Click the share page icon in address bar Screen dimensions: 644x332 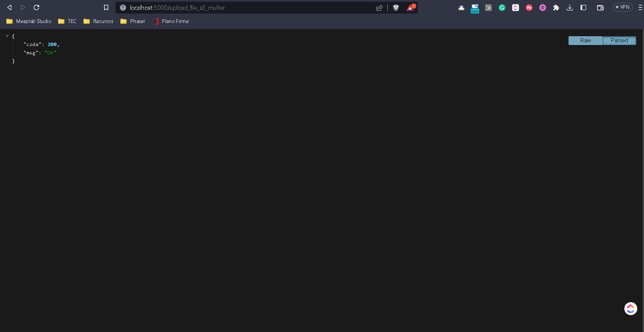[x=379, y=8]
